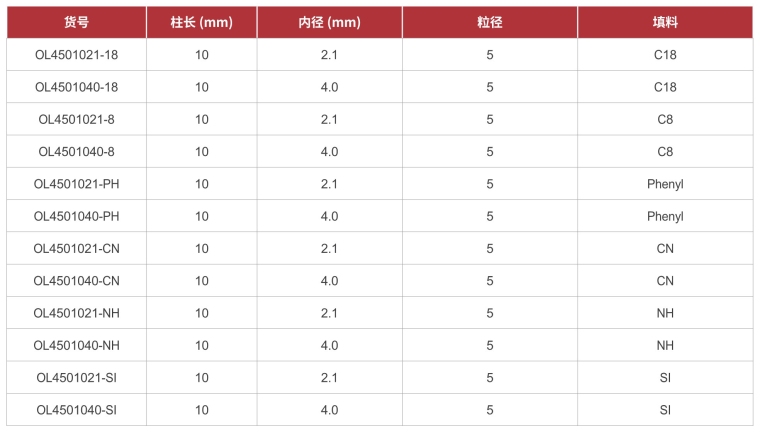
Task: Select the OL4501040-8 cell
Action: click(x=76, y=152)
